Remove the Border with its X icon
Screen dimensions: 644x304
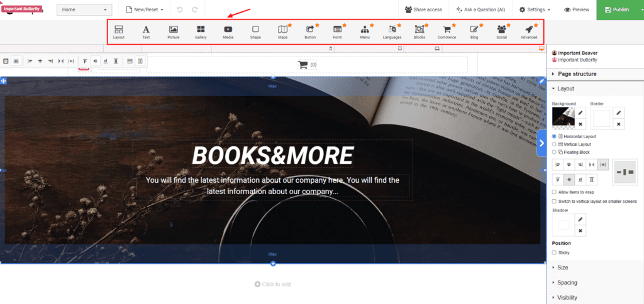619,124
